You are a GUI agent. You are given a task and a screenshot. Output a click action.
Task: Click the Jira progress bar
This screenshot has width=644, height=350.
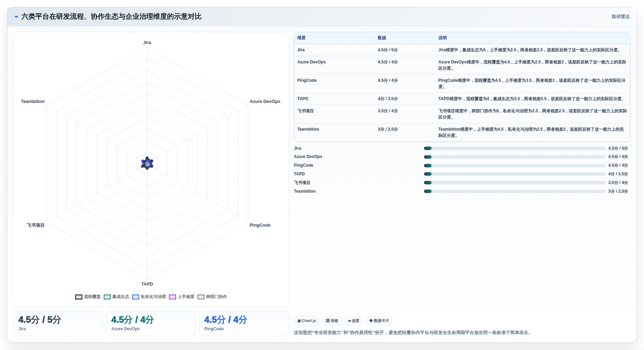tap(514, 148)
